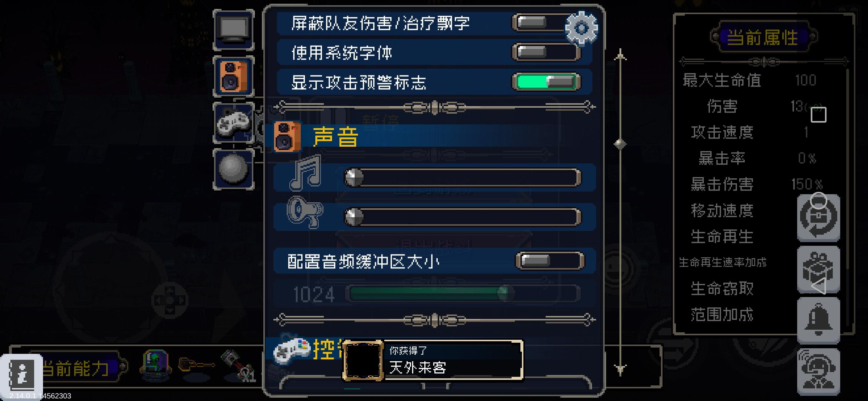Open the info book icon at bottom left
The image size is (868, 401).
point(22,374)
